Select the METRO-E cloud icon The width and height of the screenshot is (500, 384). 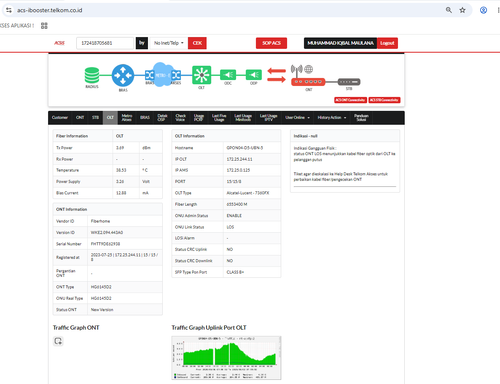click(x=161, y=75)
